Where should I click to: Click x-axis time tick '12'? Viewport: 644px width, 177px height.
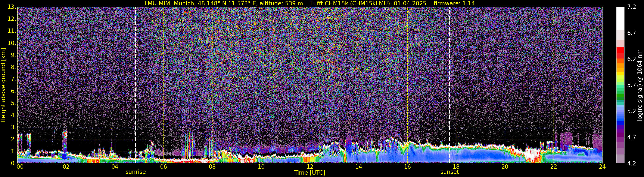(310, 167)
